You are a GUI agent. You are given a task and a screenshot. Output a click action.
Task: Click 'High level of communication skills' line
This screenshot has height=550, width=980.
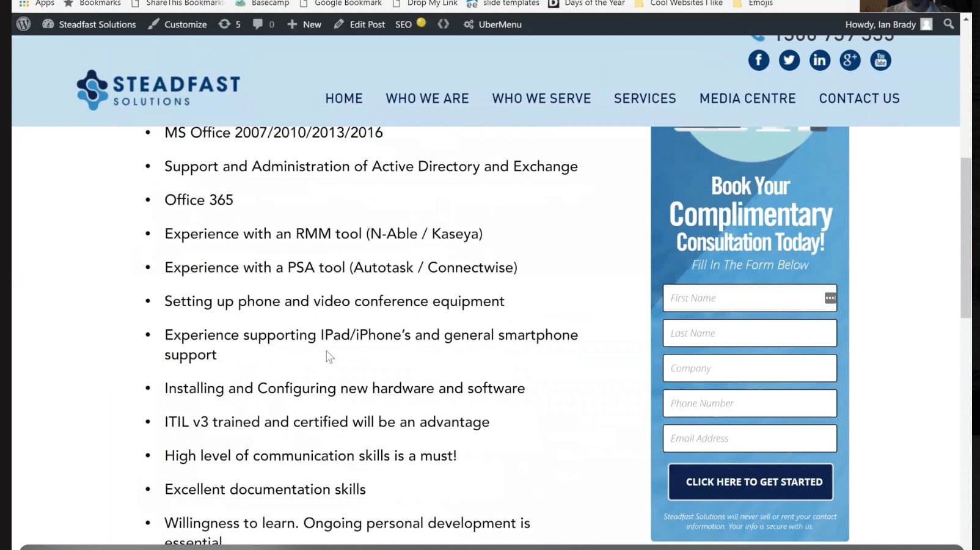(310, 456)
